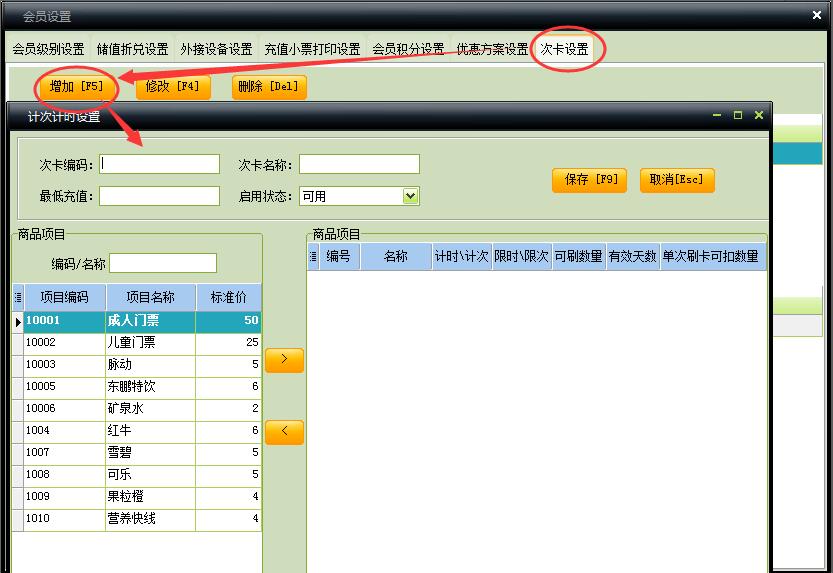Click 名称 column header in right grid
833x573 pixels.
coord(396,256)
